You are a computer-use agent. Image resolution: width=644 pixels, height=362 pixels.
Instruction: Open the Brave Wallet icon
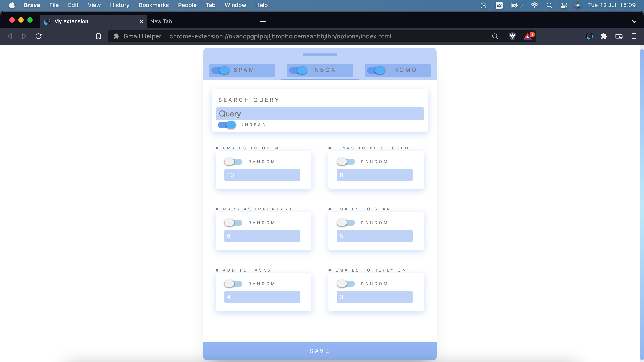(619, 36)
